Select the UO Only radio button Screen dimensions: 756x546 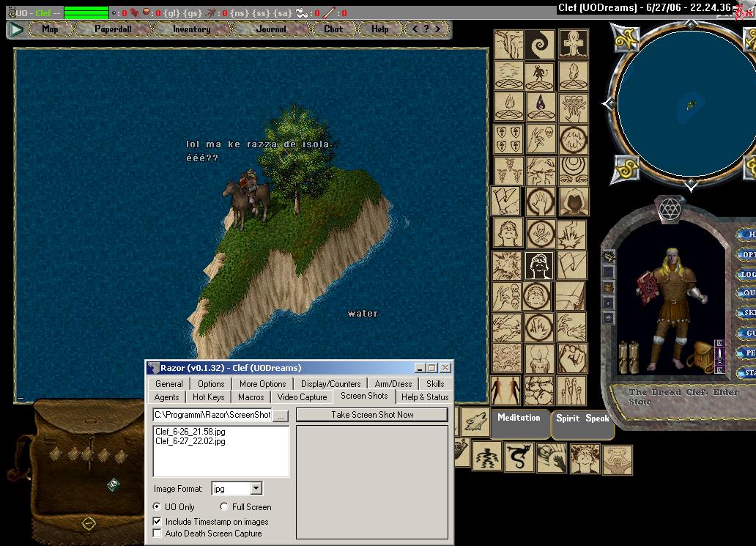tap(157, 506)
